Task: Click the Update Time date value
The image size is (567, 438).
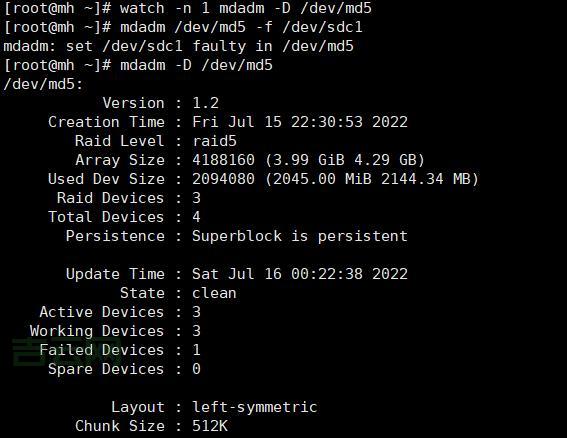Action: [299, 274]
